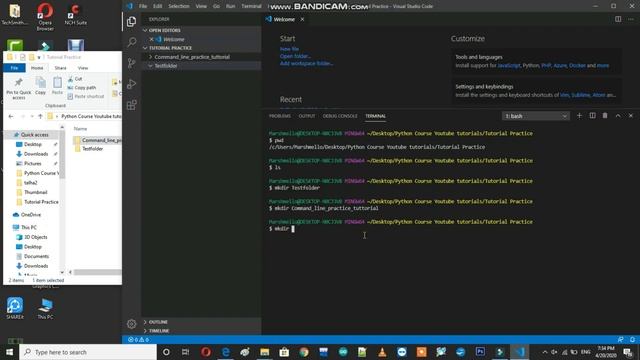This screenshot has width=640, height=360.
Task: Open notifications bell in status bar
Action: pos(632,340)
